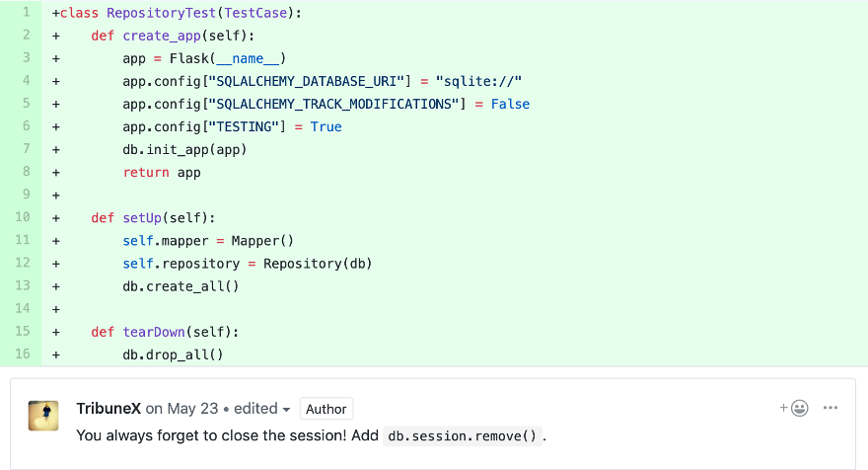Click the tearDown method name
Image resolution: width=868 pixels, height=470 pixels.
coord(155,331)
